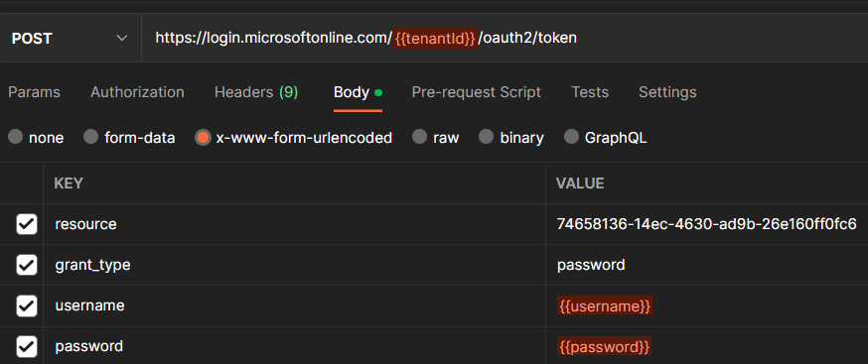Uncheck the grant_type row checkbox
Screen dimensions: 868x364
click(27, 265)
